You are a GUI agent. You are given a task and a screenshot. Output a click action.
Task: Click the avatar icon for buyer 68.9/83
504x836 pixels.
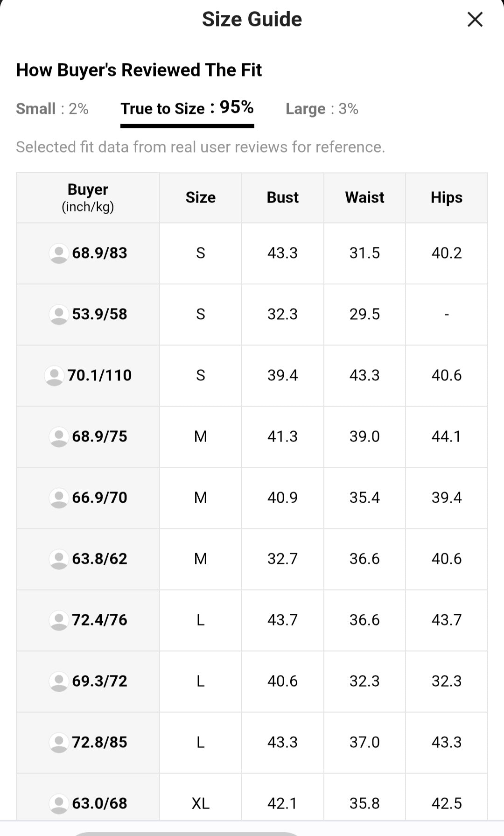tap(59, 253)
